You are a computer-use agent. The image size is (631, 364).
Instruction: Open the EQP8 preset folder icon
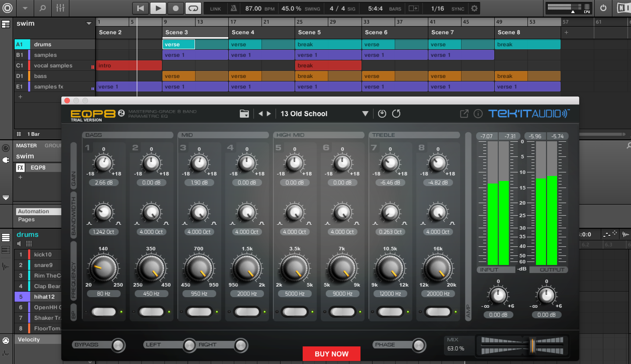(x=244, y=114)
